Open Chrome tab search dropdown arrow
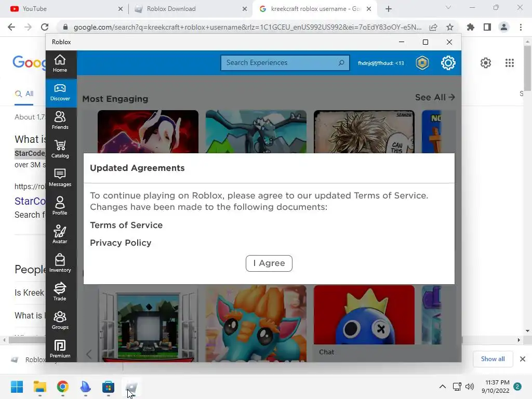 [448, 7]
